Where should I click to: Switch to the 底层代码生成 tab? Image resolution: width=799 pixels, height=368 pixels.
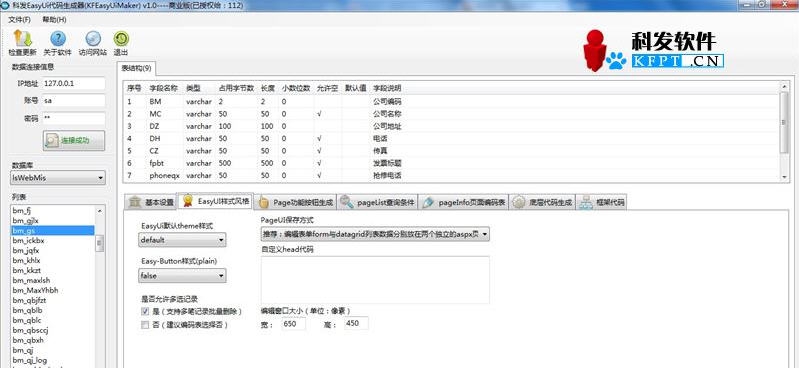point(542,202)
